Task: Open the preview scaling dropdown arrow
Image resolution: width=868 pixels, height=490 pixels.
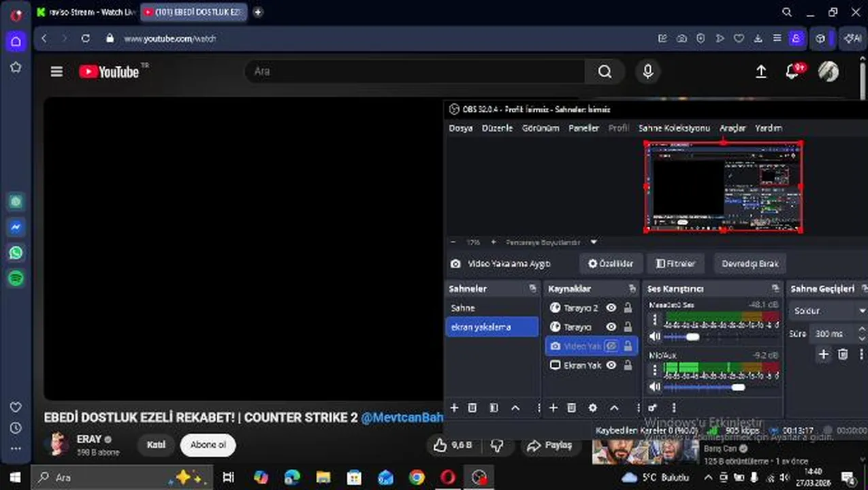Action: (x=594, y=242)
